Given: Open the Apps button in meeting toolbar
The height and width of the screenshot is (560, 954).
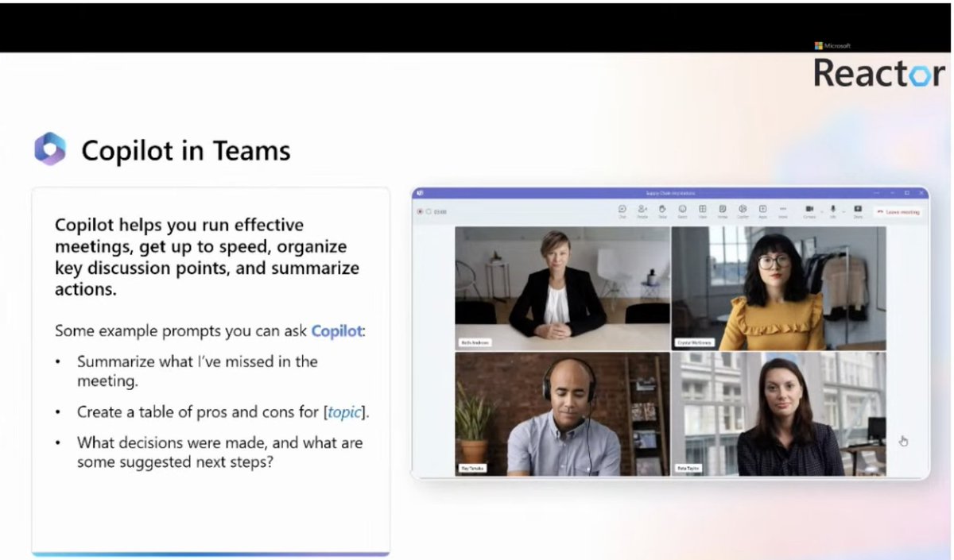Looking at the screenshot, I should point(762,211).
